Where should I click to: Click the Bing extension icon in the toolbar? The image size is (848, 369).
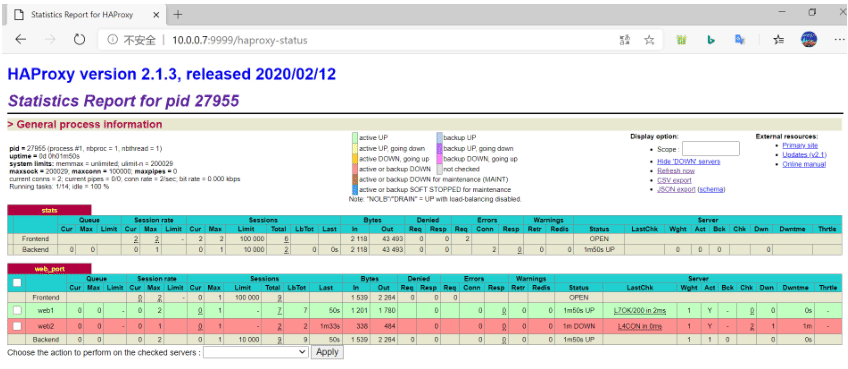[x=712, y=39]
